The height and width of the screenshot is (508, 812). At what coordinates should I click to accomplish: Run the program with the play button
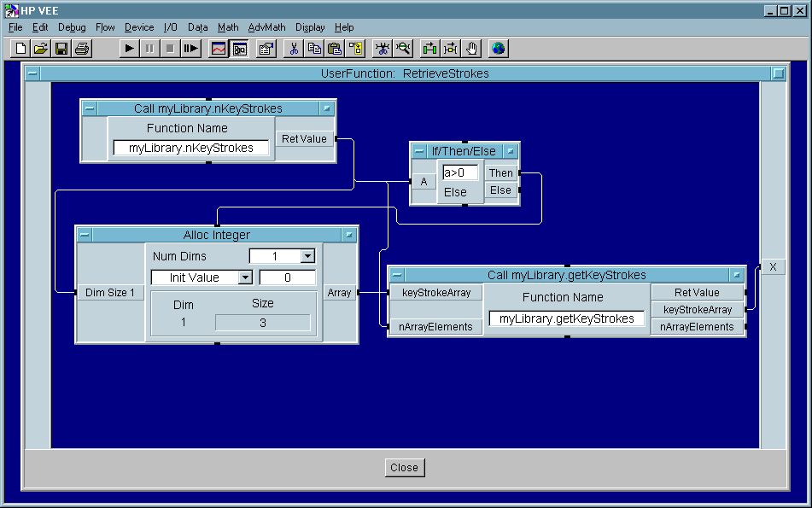129,49
